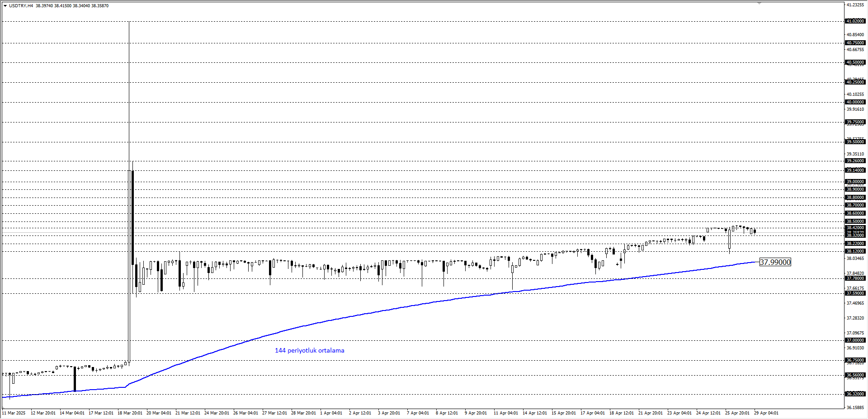Click the '11 Mar 2025' date on time axis

point(14,413)
